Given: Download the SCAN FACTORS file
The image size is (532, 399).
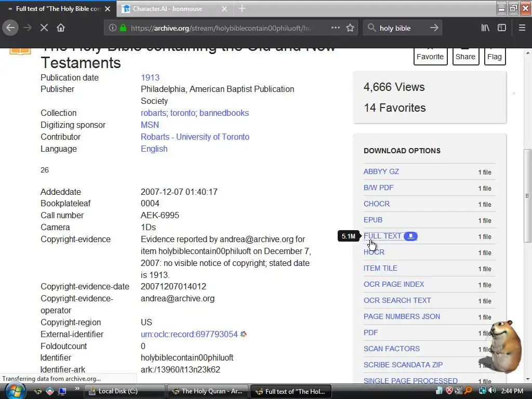Looking at the screenshot, I should click(392, 349).
